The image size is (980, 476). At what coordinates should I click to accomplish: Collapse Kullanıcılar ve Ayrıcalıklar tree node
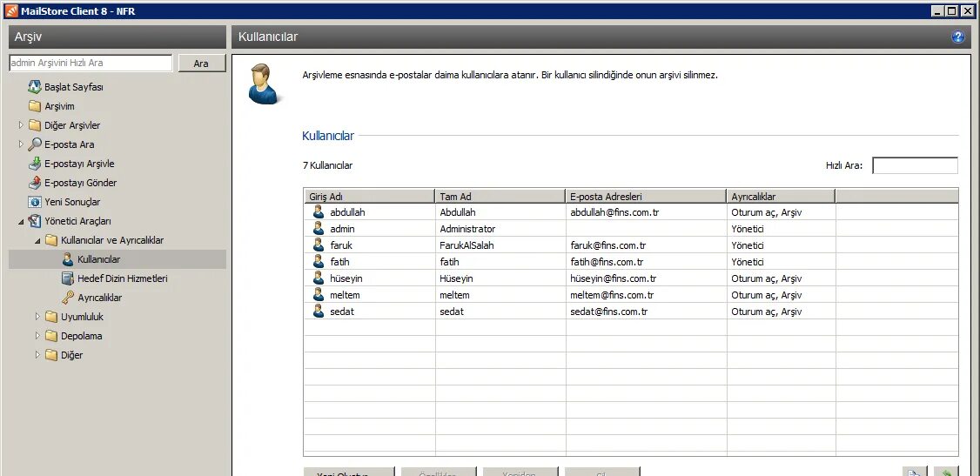tap(37, 240)
